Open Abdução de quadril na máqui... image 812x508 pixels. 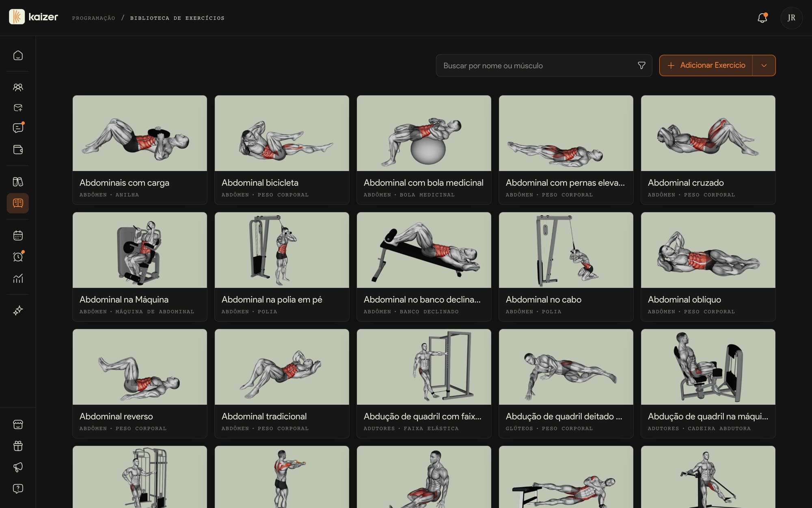pyautogui.click(x=708, y=367)
